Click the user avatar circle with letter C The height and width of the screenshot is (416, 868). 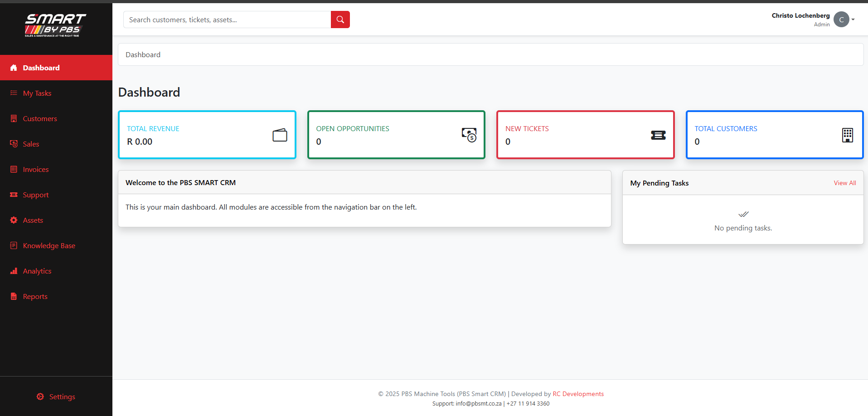pyautogui.click(x=841, y=20)
